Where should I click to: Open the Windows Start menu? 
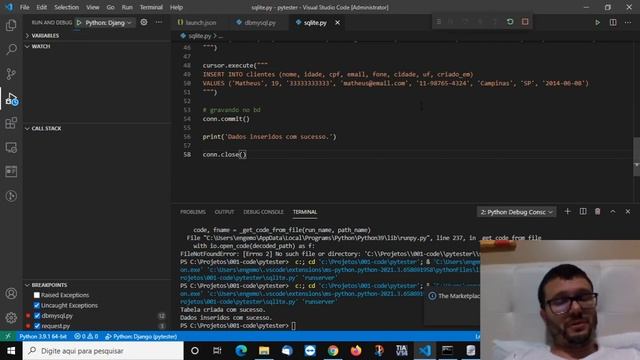[x=11, y=351]
